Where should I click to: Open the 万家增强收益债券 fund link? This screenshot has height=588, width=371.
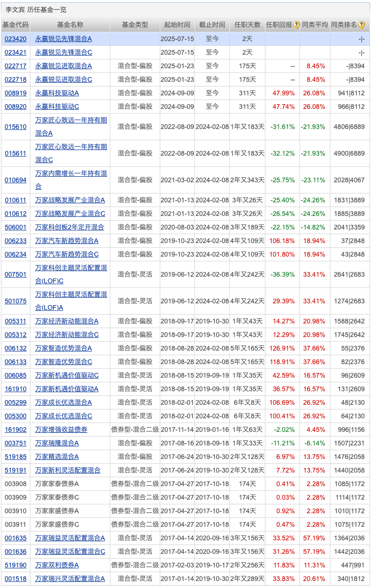tap(61, 430)
